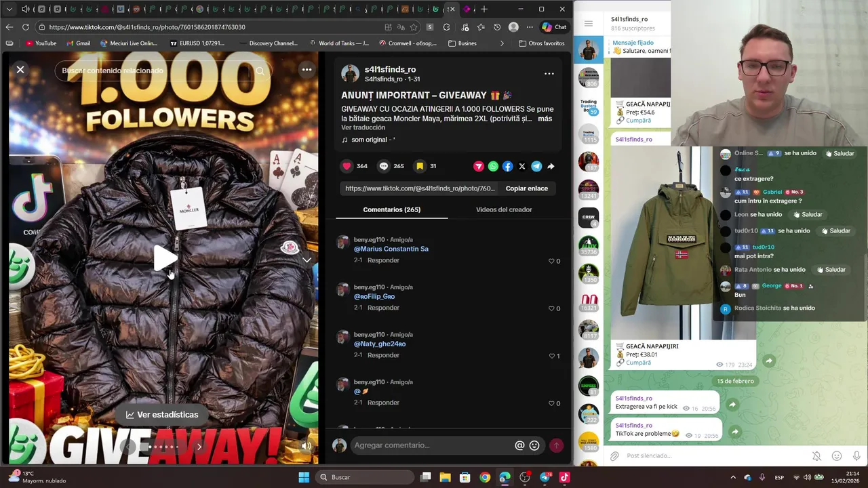The image size is (868, 488).
Task: Add this page to favorites star
Action: pyautogui.click(x=414, y=27)
